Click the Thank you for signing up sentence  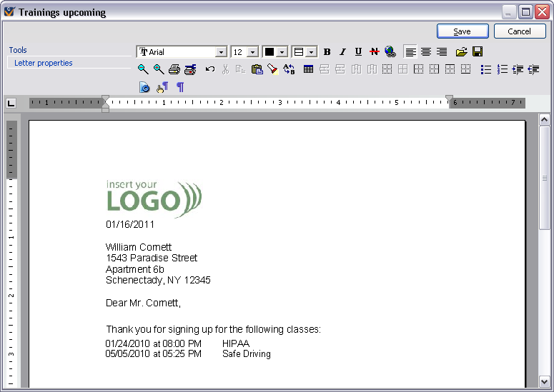tap(214, 329)
